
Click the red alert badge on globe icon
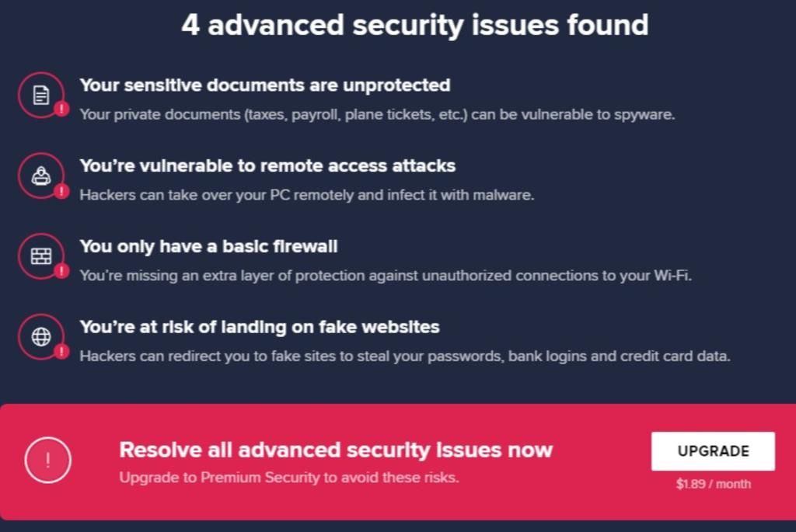62,351
